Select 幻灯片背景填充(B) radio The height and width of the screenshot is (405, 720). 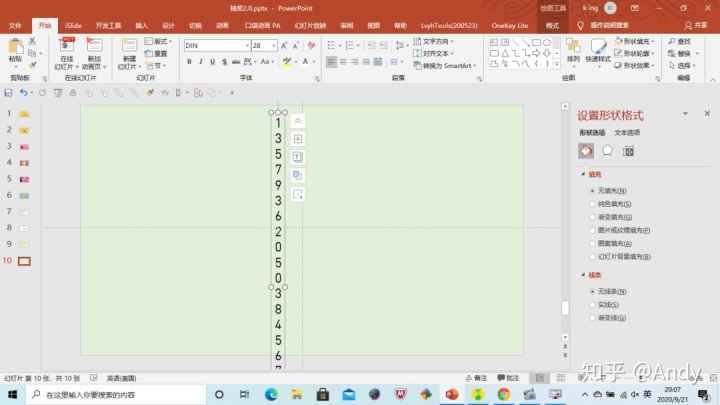pos(592,257)
